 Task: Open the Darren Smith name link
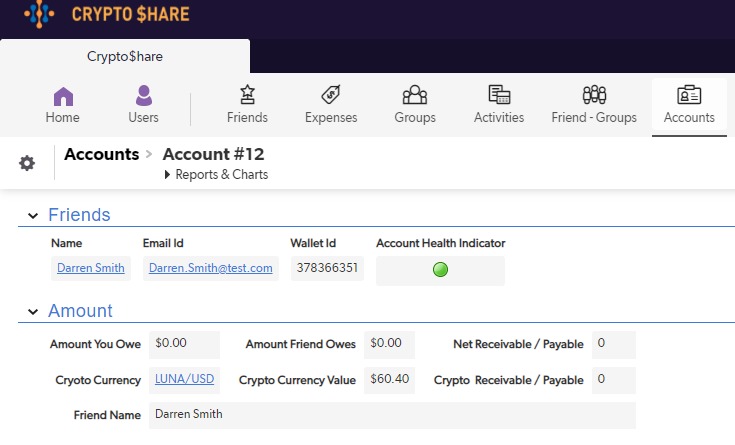(x=91, y=268)
